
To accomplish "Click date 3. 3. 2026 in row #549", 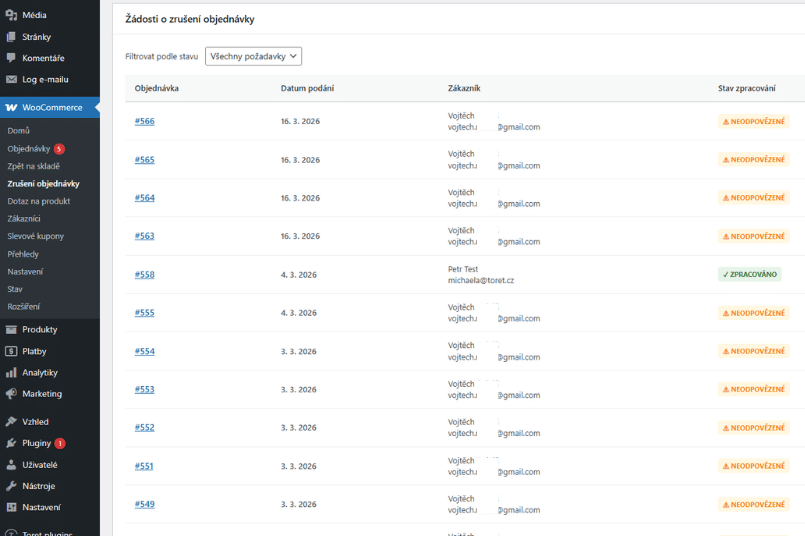I will [299, 504].
